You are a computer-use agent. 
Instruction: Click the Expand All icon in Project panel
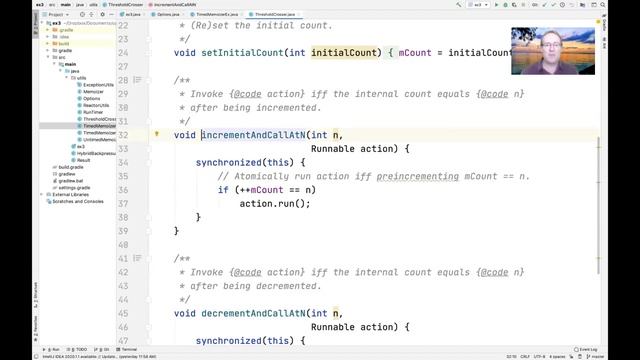(x=91, y=14)
